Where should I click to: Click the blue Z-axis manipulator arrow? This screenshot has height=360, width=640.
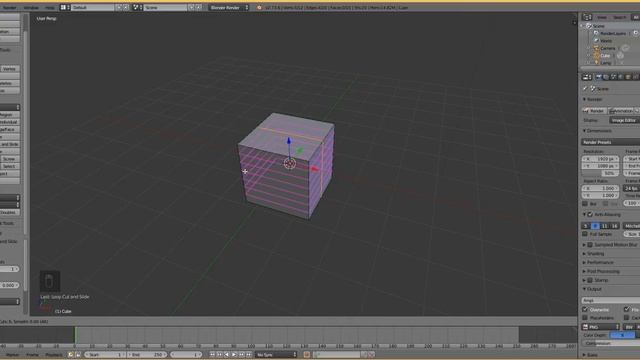click(289, 141)
